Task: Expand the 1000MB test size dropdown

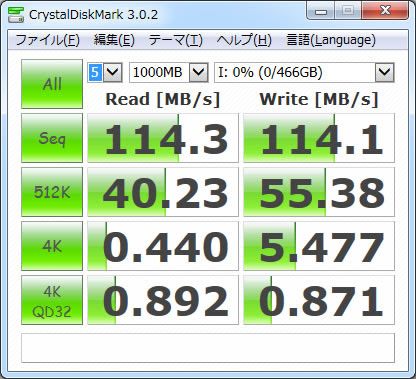Action: point(199,72)
